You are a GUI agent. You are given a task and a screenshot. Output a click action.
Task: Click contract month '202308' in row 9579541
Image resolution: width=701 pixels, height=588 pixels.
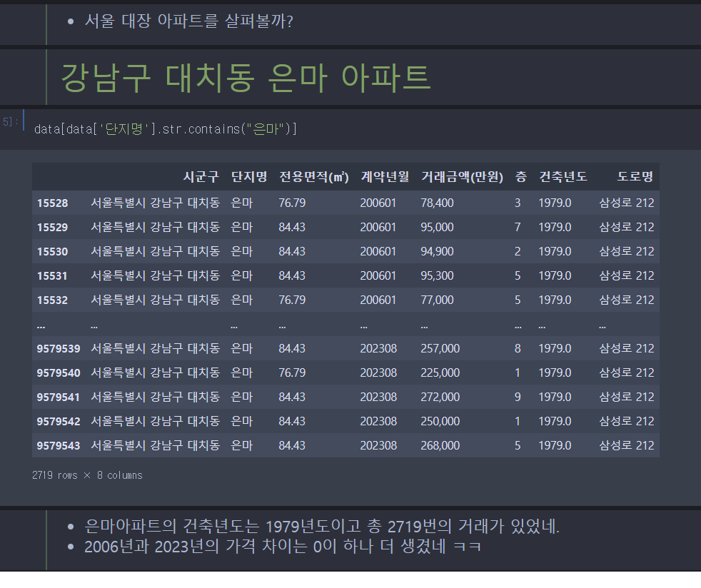click(378, 397)
